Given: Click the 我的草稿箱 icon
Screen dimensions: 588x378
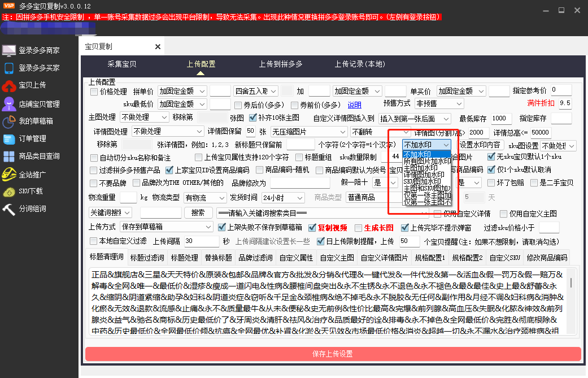Looking at the screenshot, I should click(9, 121).
